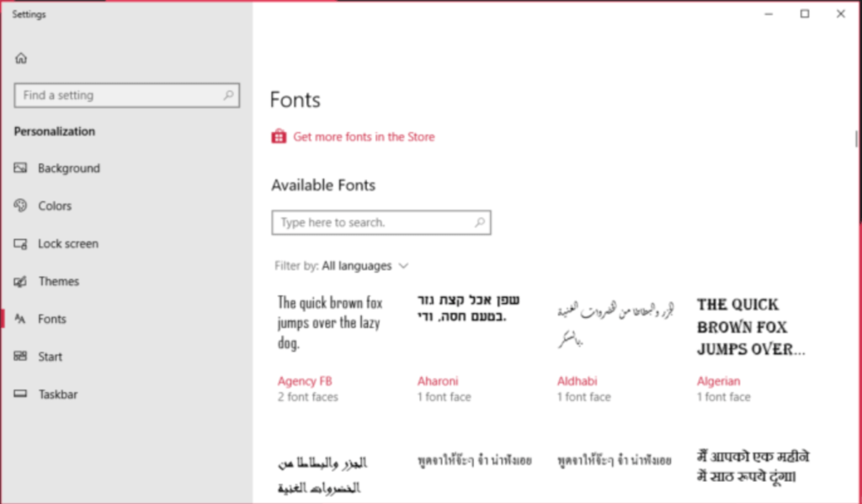Click magnifier icon in font search box
This screenshot has width=862, height=504.
point(479,222)
